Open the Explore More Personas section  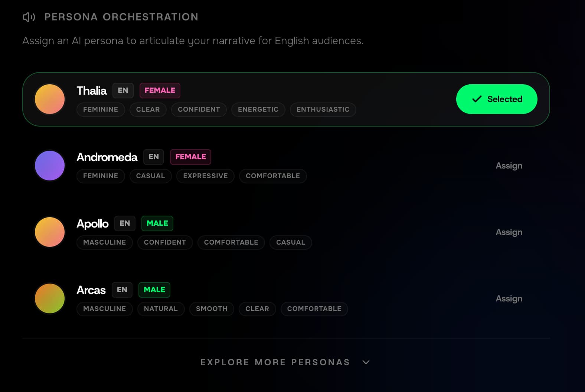pos(275,362)
